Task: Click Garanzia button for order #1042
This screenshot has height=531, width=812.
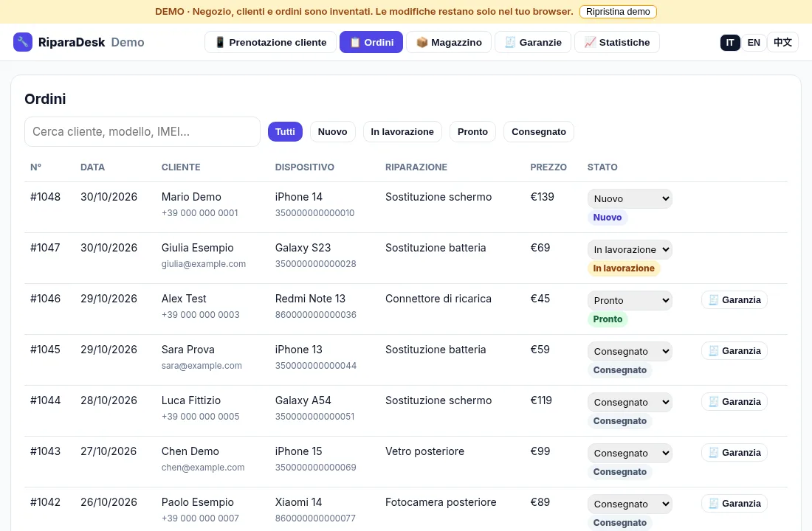Action: (734, 504)
